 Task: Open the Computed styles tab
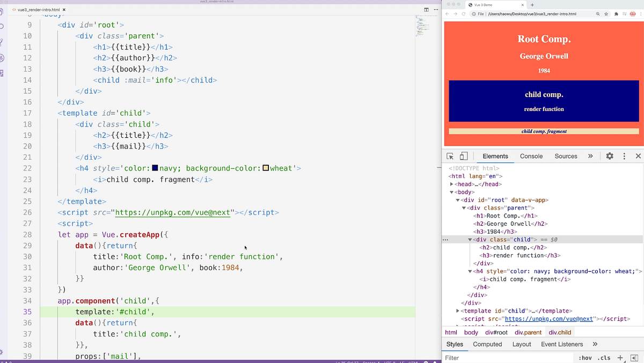pos(488,344)
